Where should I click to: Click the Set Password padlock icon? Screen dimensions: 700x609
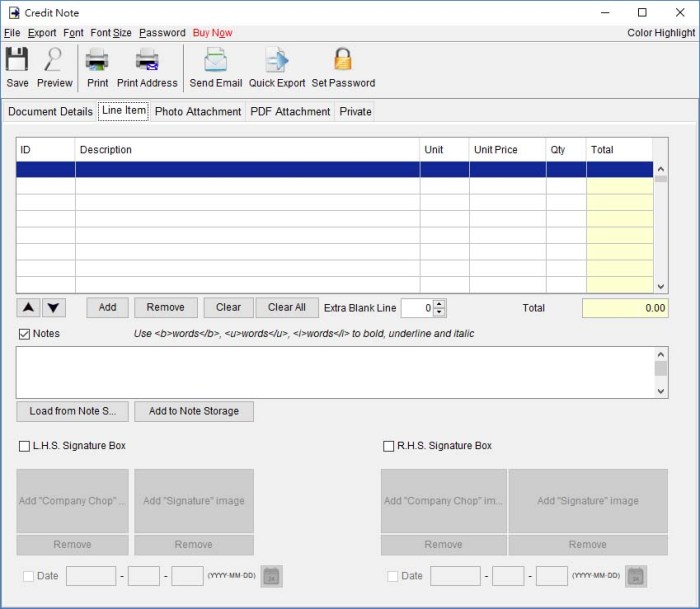pos(343,58)
